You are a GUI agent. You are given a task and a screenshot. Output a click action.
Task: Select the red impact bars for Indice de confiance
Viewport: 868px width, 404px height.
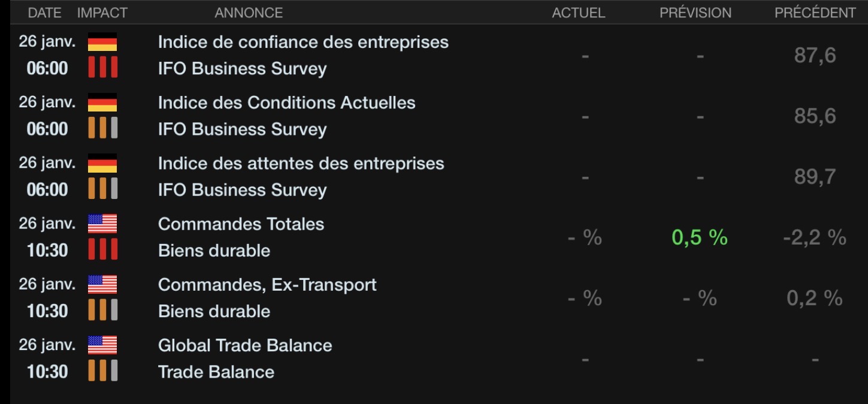102,67
